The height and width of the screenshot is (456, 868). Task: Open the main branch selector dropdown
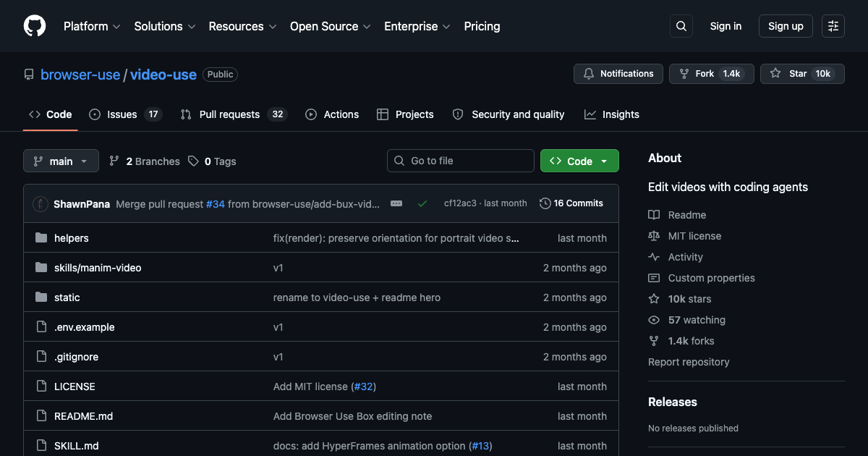[x=61, y=161]
